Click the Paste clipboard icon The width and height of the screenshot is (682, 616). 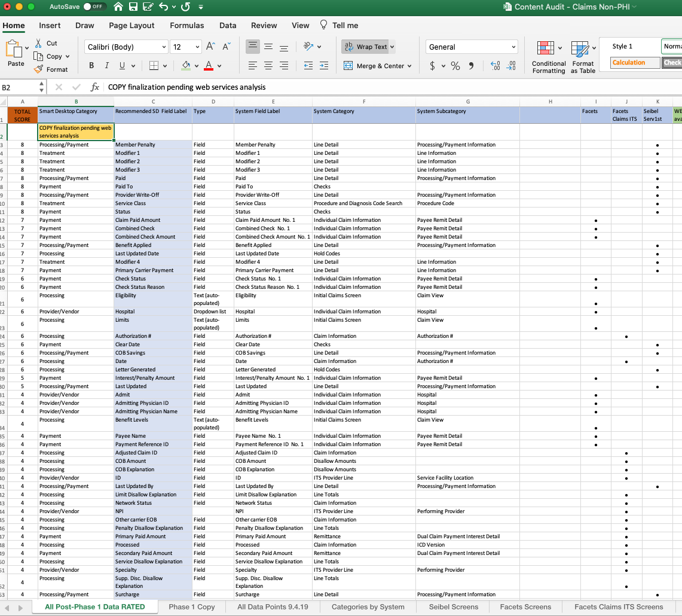pos(14,49)
